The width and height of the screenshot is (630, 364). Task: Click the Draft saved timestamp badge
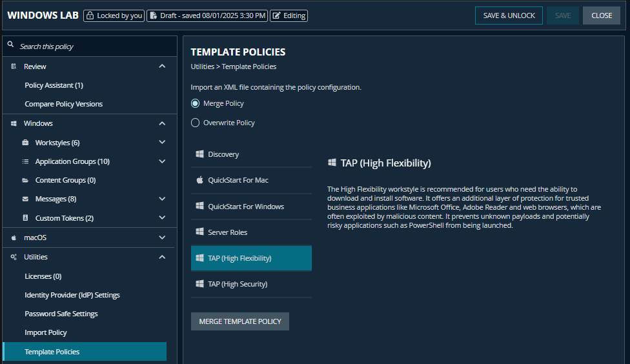click(207, 15)
